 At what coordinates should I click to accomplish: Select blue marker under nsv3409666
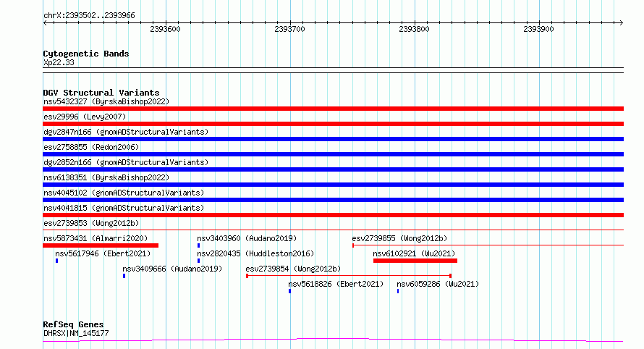pyautogui.click(x=124, y=276)
